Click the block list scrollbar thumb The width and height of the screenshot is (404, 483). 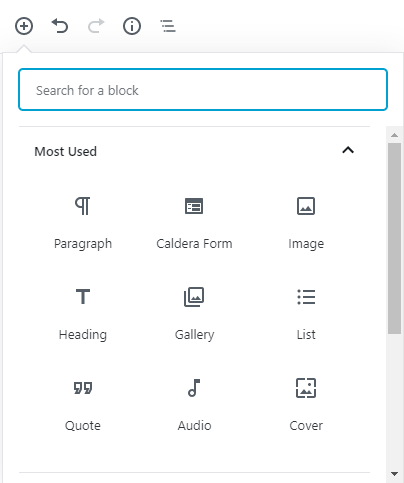pos(395,238)
